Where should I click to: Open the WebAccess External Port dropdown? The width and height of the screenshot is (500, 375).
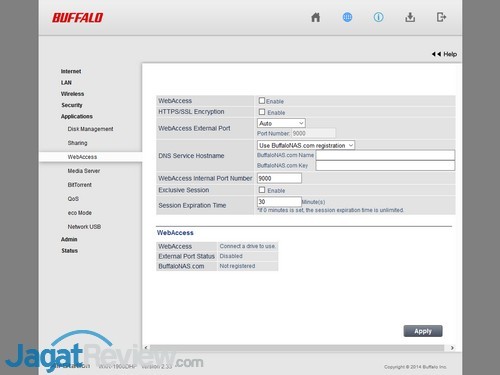(x=281, y=123)
